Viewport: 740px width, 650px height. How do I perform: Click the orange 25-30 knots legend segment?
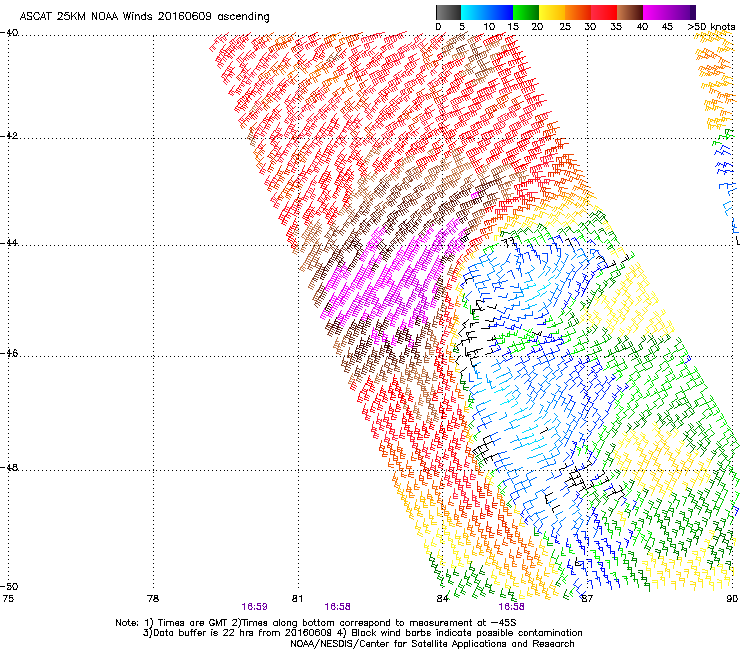click(578, 12)
